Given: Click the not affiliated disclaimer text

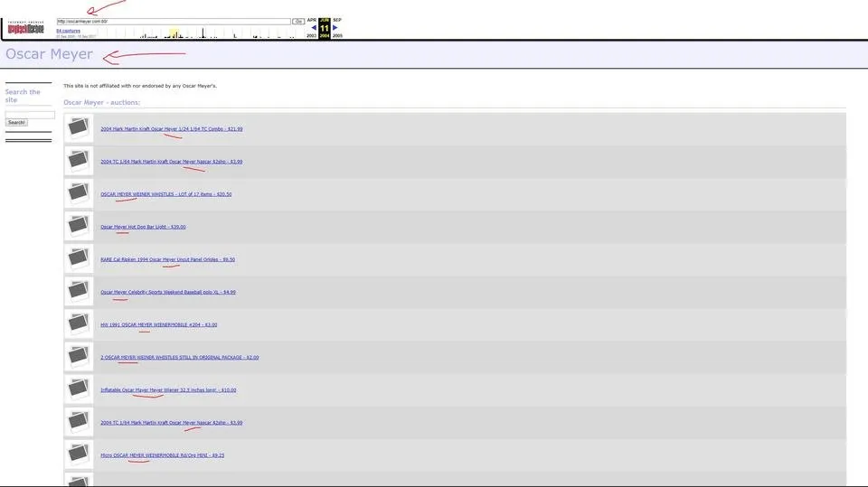Looking at the screenshot, I should pyautogui.click(x=140, y=86).
